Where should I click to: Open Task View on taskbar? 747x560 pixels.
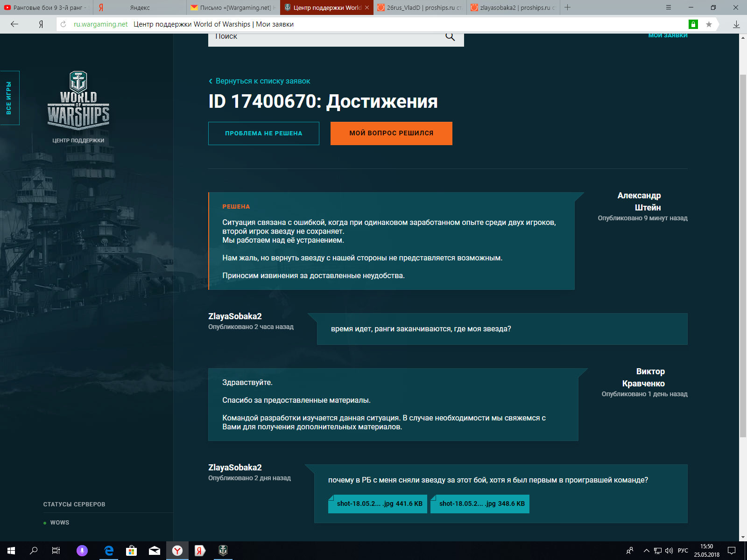(56, 551)
